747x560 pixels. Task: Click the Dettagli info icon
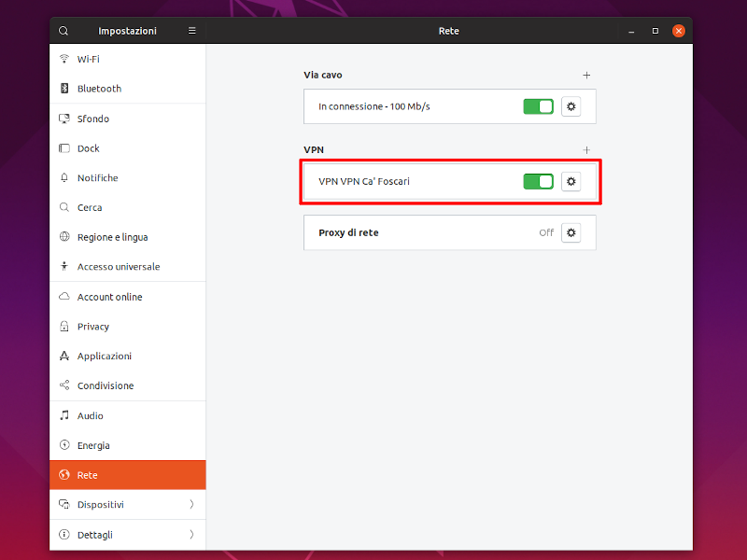click(64, 534)
